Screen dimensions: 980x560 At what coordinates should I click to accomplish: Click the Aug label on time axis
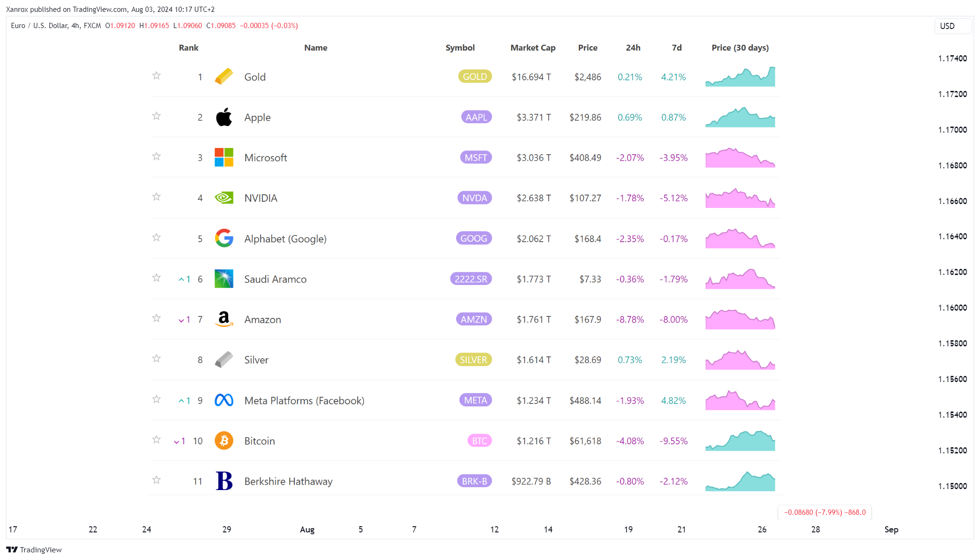tap(307, 529)
